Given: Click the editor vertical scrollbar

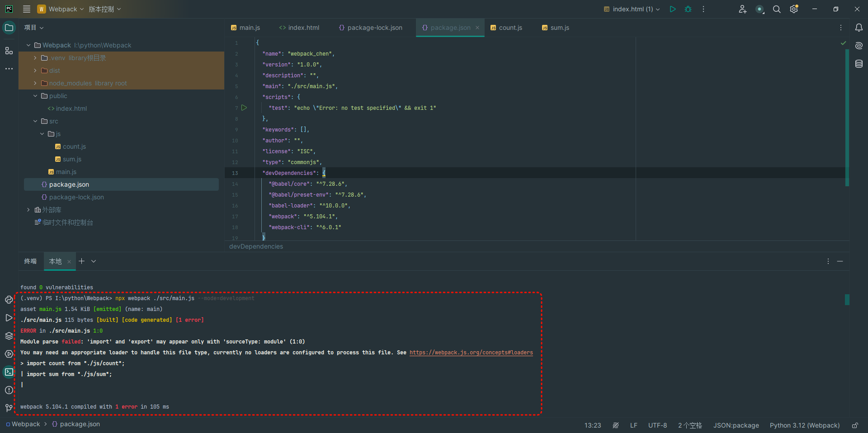Looking at the screenshot, I should (x=847, y=118).
